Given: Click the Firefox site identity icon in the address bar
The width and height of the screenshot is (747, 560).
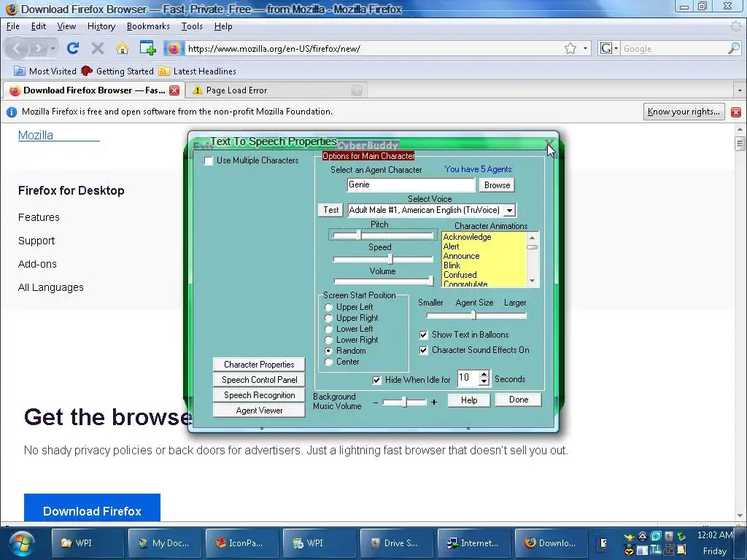Looking at the screenshot, I should [174, 48].
